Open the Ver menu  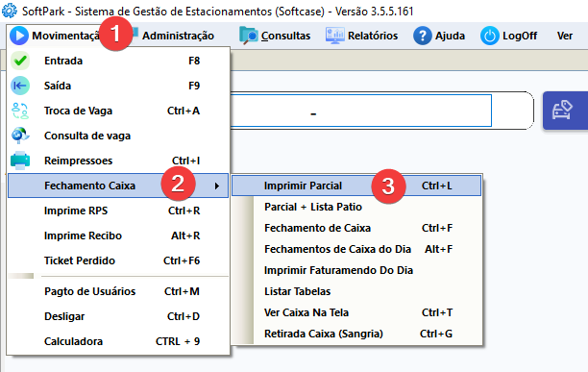pos(564,36)
